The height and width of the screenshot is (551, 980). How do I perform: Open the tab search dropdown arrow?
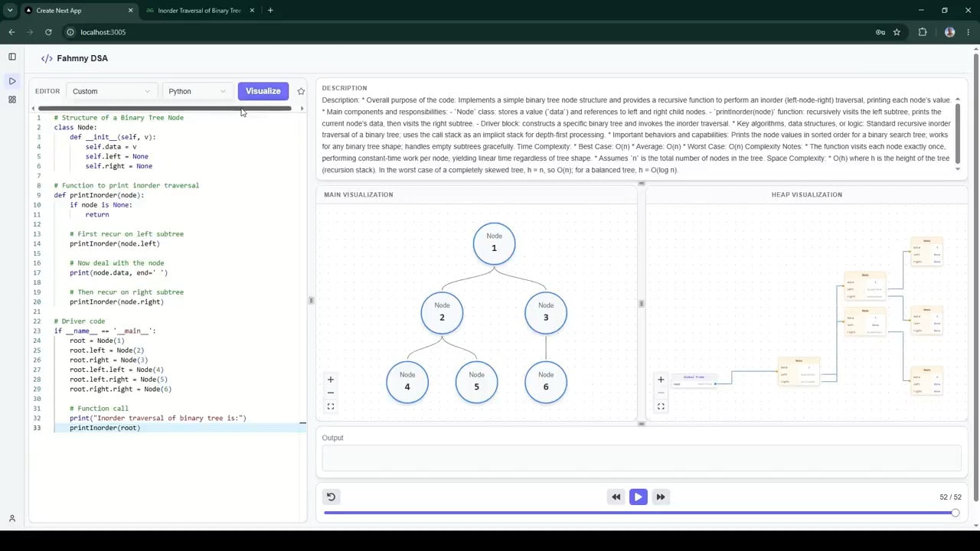pos(10,11)
